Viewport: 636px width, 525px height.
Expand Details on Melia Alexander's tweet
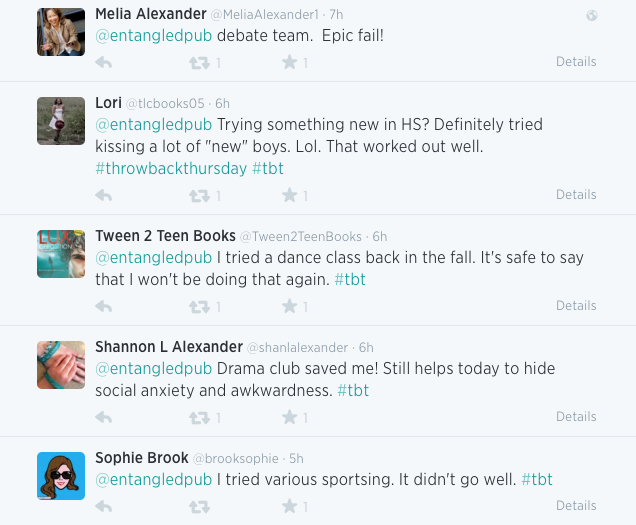pyautogui.click(x=576, y=62)
